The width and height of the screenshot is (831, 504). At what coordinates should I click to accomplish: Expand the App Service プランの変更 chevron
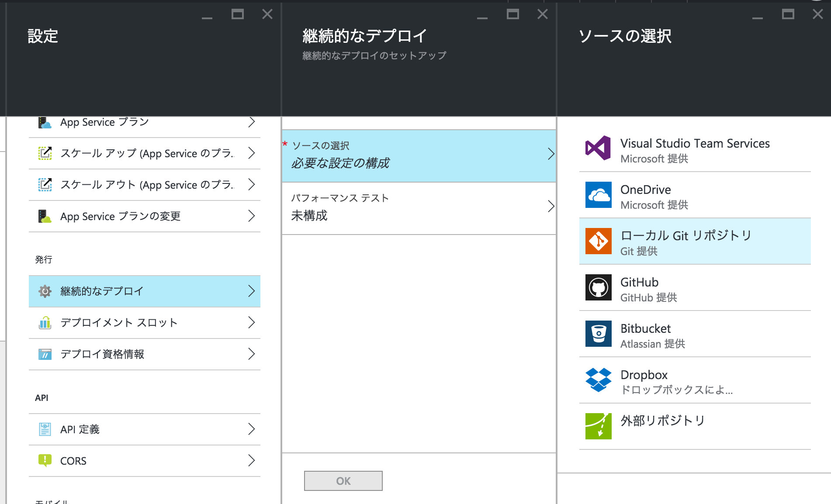click(251, 216)
